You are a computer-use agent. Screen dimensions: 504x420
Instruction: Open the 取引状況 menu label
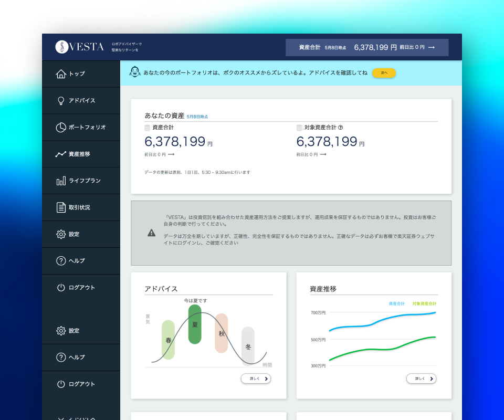pos(79,207)
